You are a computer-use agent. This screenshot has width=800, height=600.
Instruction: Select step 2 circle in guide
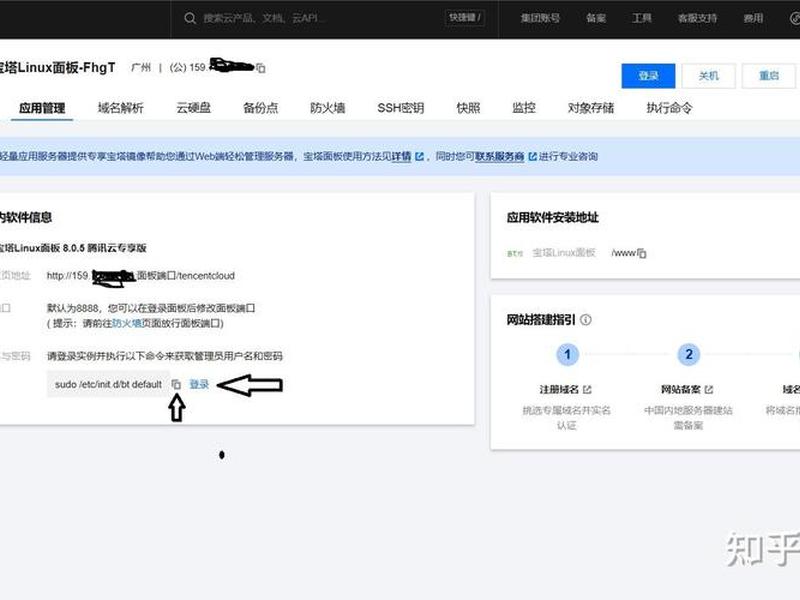click(688, 354)
